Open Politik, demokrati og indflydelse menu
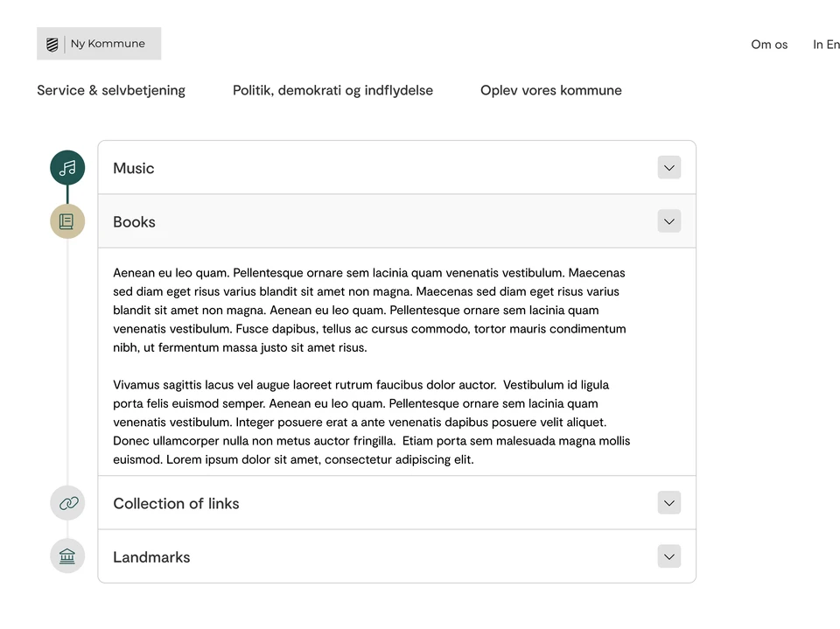The height and width of the screenshot is (629, 840). click(332, 90)
